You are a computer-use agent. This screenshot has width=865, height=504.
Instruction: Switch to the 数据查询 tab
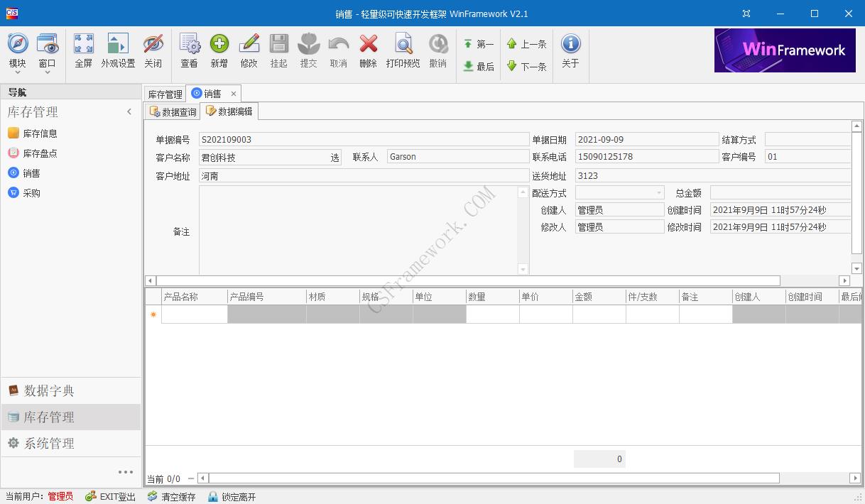tap(172, 111)
